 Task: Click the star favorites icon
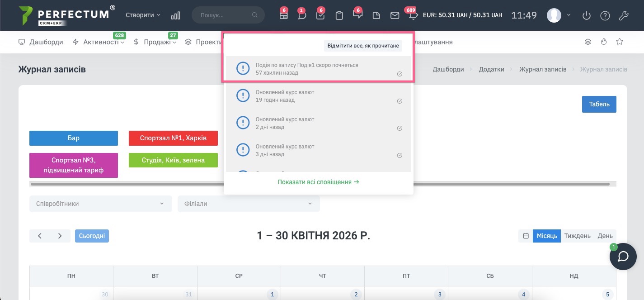(620, 42)
